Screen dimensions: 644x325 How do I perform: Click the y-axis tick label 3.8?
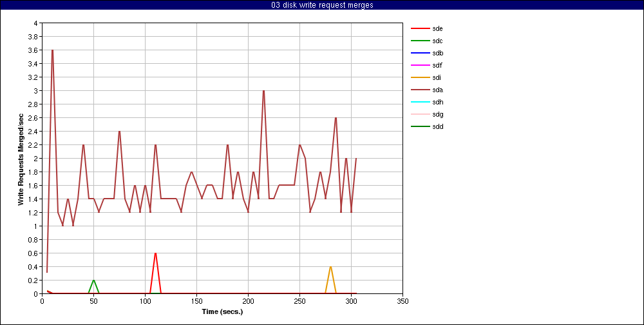(x=33, y=37)
